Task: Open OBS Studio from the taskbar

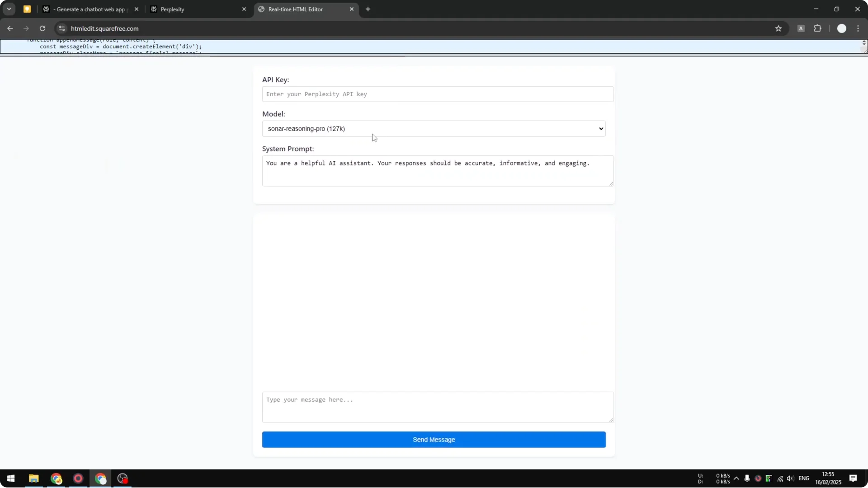Action: 122,479
